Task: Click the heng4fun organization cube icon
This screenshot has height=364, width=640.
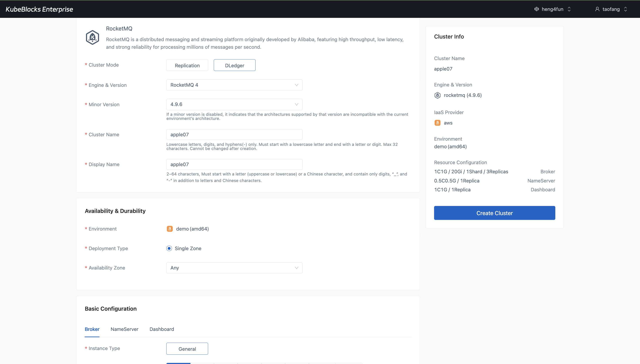Action: tap(536, 9)
